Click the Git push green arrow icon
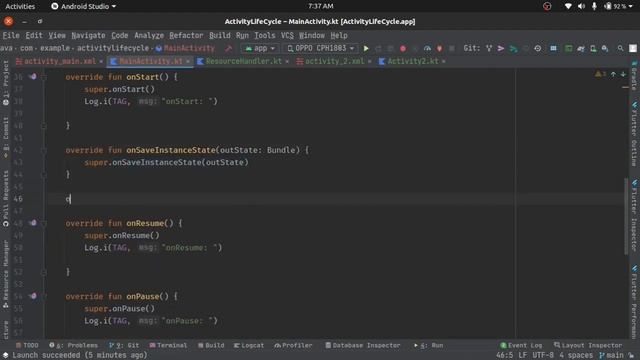The height and width of the screenshot is (360, 640). 513,49
